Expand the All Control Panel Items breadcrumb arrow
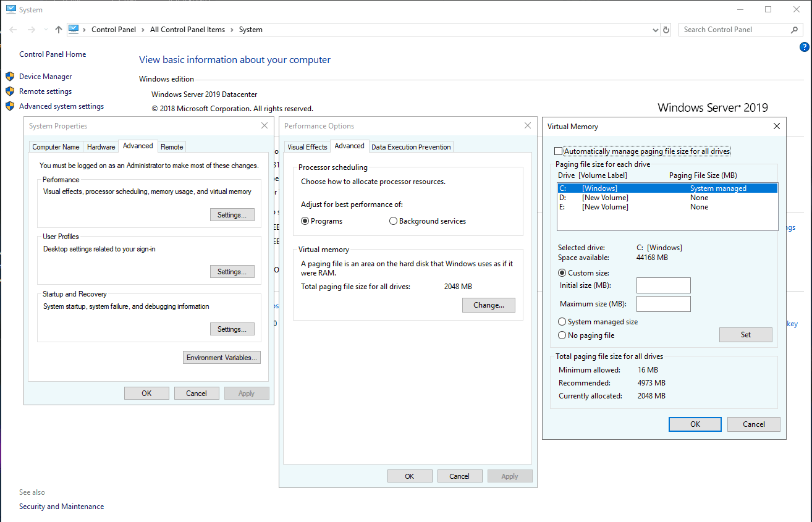This screenshot has height=522, width=812. (232, 30)
